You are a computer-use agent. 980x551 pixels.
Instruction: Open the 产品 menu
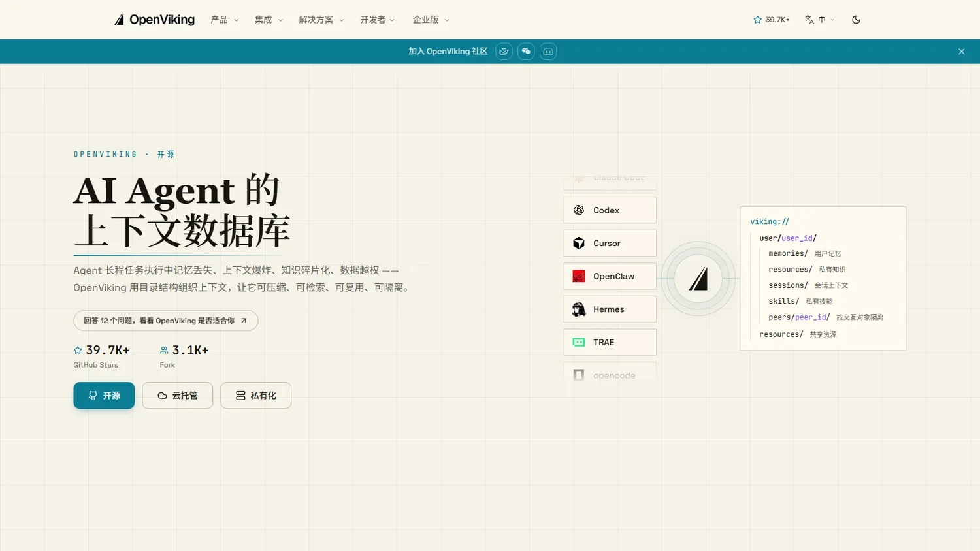point(225,20)
